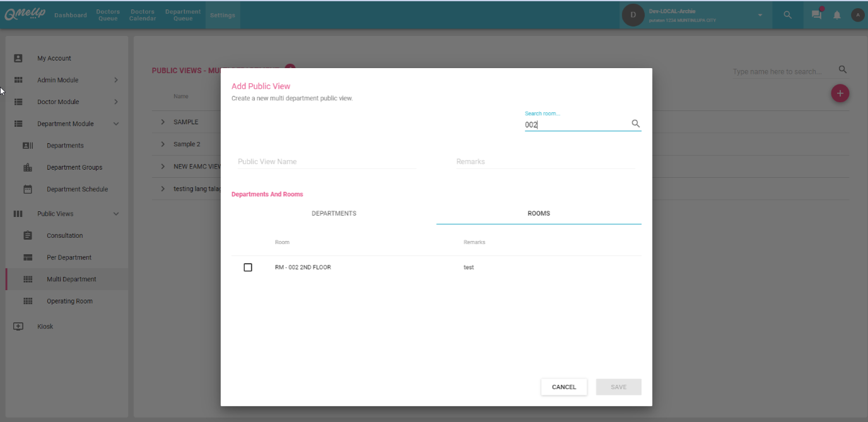Click the Kiosk icon in sidebar
This screenshot has height=422, width=868.
click(18, 327)
